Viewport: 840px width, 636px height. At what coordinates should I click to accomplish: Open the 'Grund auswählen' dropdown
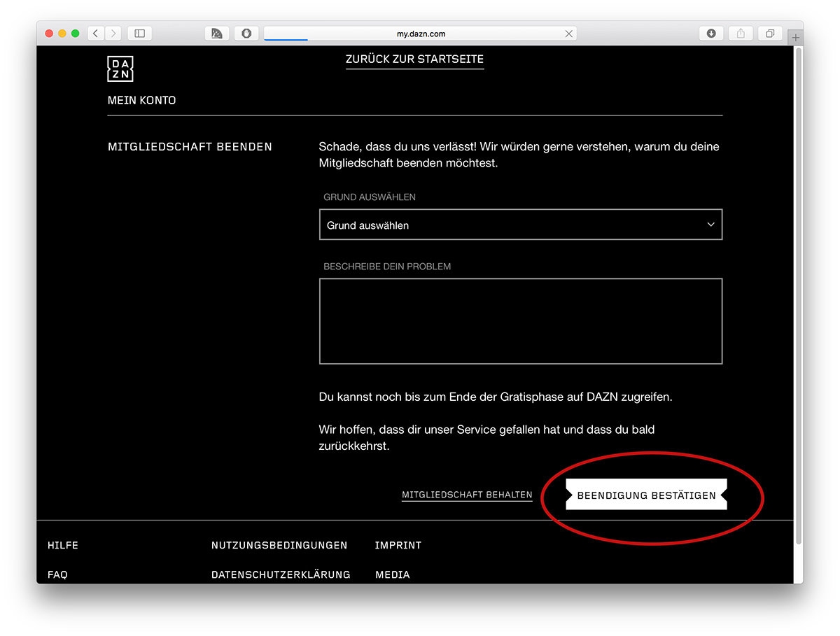(520, 225)
